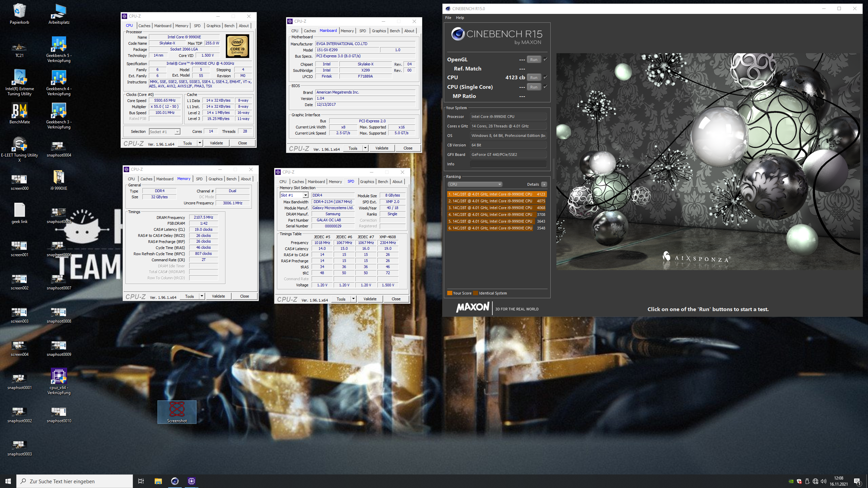
Task: Click Validate in the CPU tab window
Action: pos(216,143)
